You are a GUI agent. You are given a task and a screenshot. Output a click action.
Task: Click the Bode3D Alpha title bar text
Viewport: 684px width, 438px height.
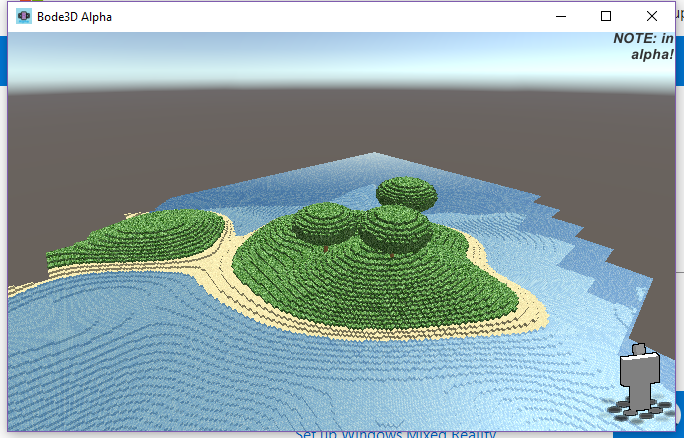(75, 16)
